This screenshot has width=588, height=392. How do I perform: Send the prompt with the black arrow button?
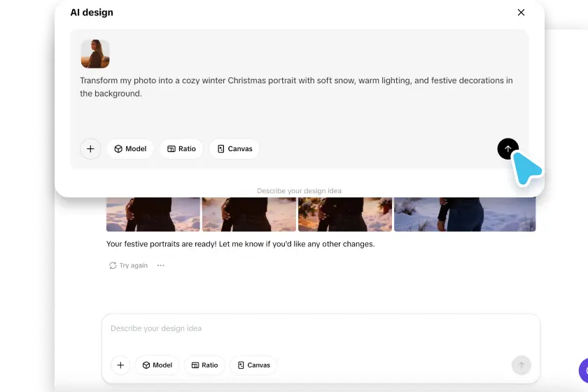click(x=507, y=148)
